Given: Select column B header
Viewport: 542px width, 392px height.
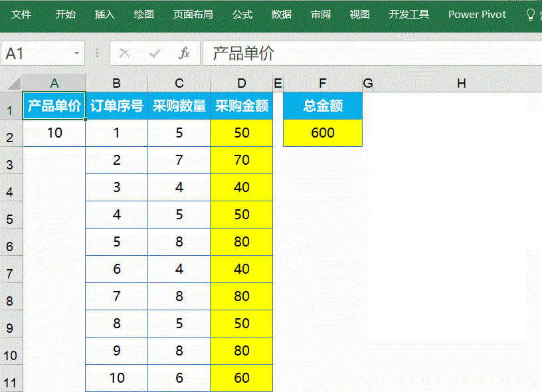Looking at the screenshot, I should click(116, 83).
